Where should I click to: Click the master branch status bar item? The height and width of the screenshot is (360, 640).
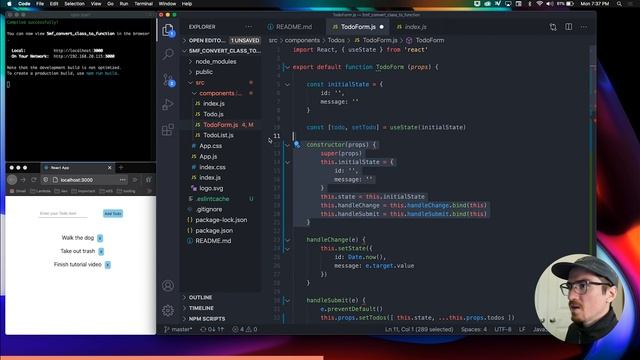(178, 329)
